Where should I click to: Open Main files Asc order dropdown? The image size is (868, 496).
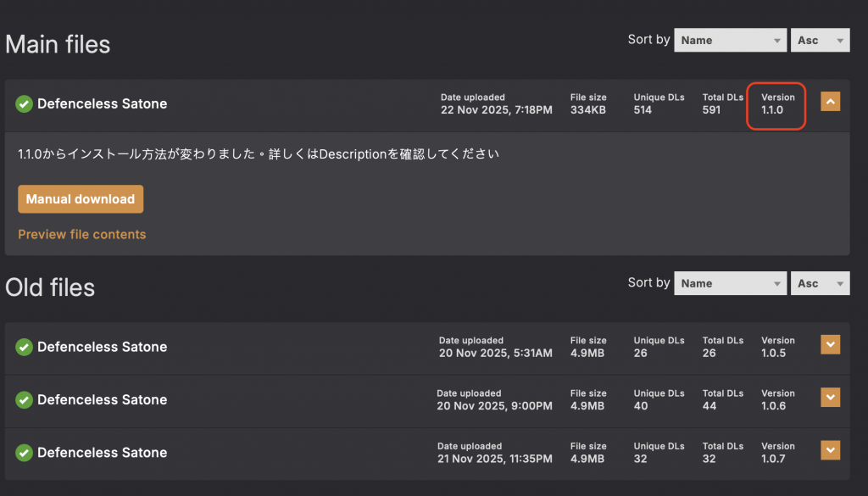coord(820,41)
